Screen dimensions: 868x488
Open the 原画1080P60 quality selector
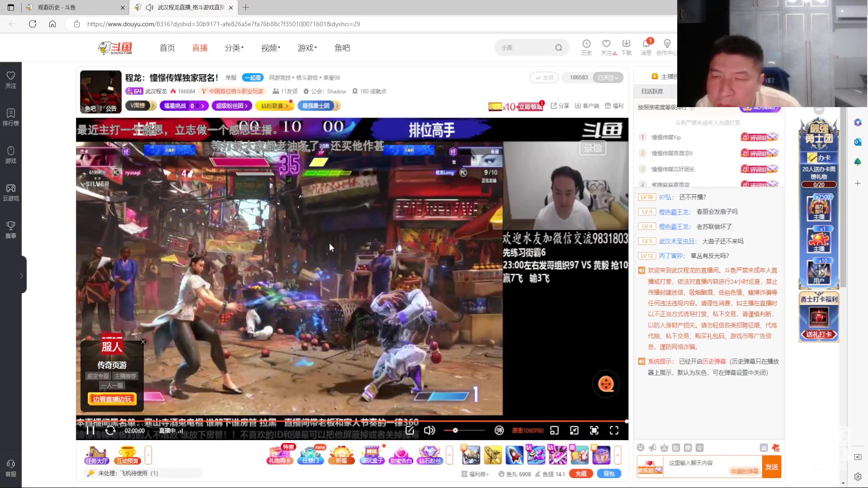(528, 431)
